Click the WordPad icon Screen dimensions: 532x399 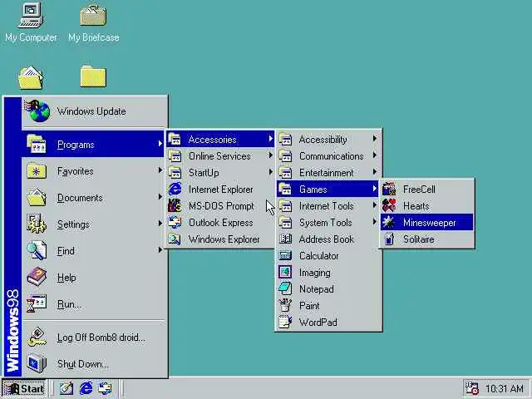tap(285, 322)
